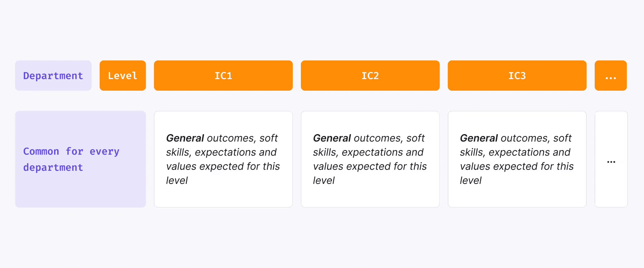Click the bold General word in IC1 card
The height and width of the screenshot is (268, 644).
(185, 138)
